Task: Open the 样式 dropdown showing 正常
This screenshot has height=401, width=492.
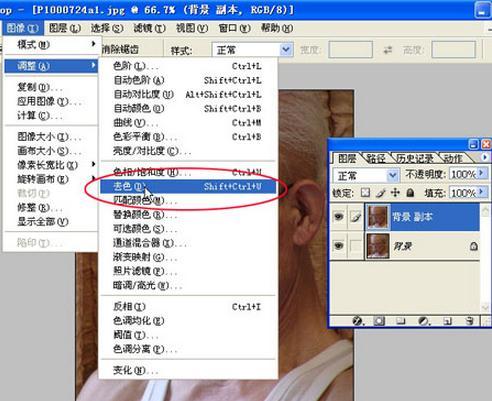Action: pyautogui.click(x=252, y=50)
